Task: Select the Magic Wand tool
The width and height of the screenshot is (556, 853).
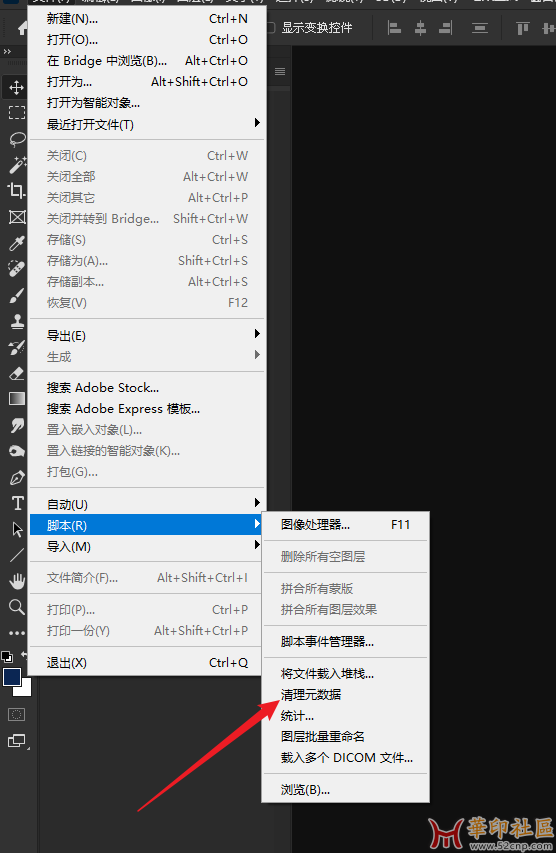Action: click(x=16, y=164)
